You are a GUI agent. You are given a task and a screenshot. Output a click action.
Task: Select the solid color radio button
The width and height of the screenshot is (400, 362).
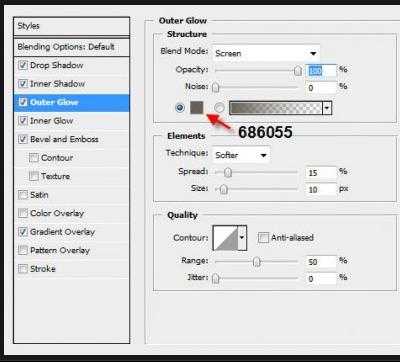pos(180,108)
